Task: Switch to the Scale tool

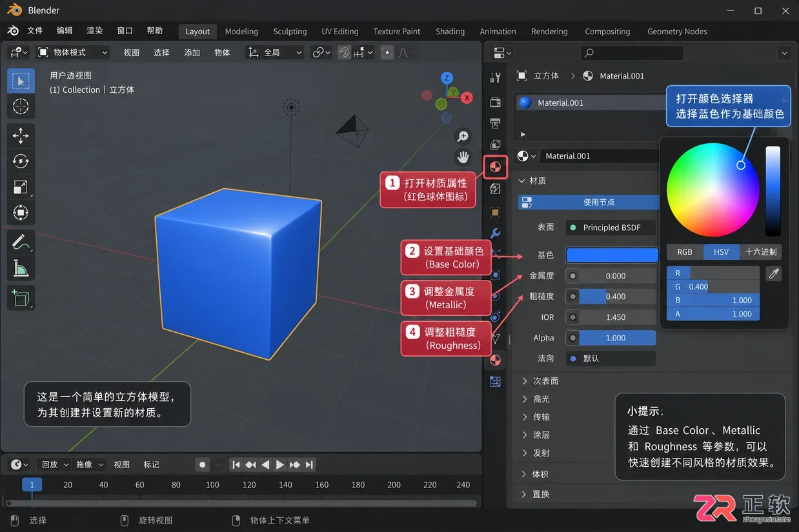Action: click(x=21, y=187)
